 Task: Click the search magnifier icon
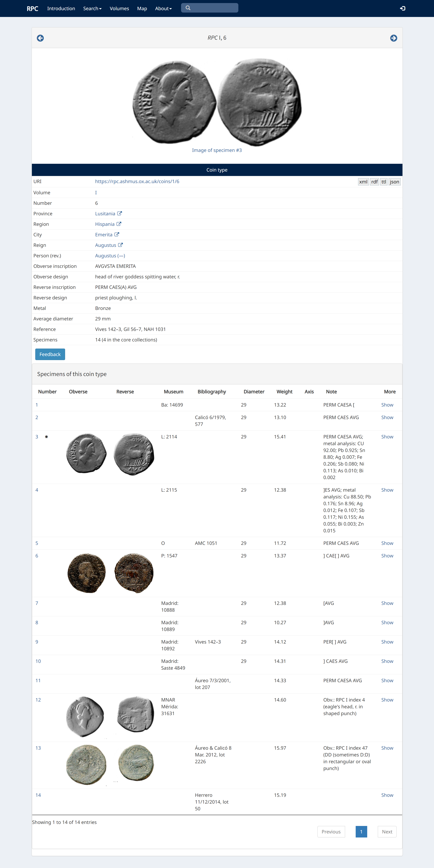click(188, 8)
